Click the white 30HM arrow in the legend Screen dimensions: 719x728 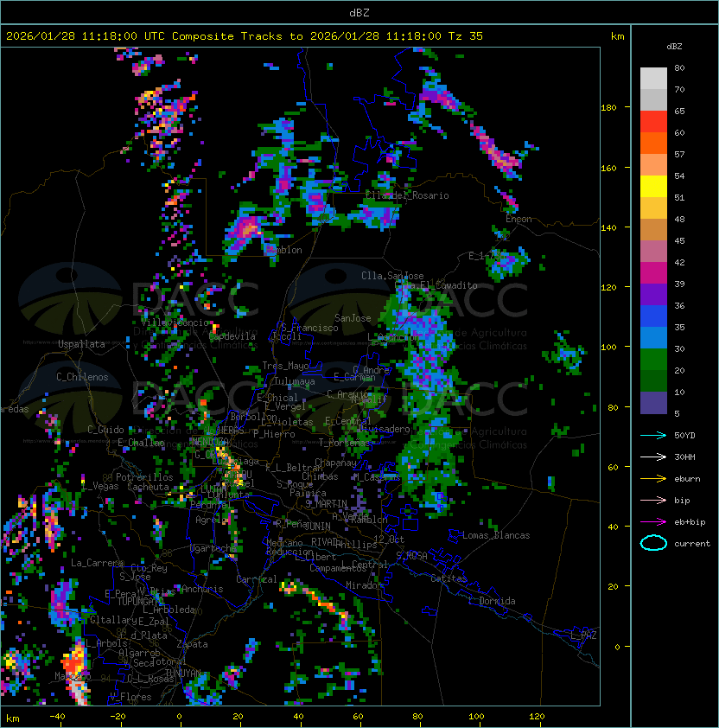pos(653,457)
